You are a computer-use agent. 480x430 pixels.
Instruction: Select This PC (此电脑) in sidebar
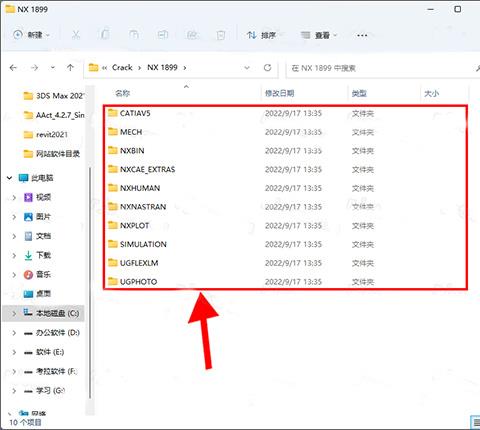(36, 178)
